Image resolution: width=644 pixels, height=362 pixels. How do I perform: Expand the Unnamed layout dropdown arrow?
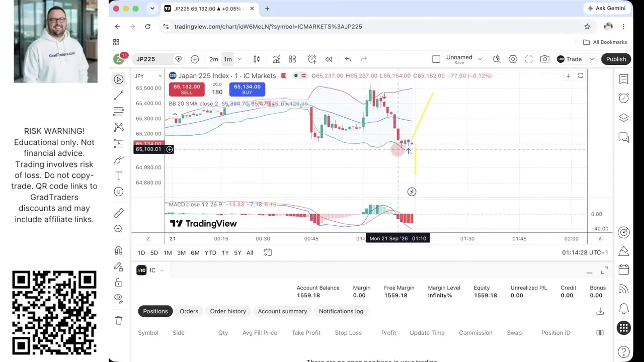480,59
